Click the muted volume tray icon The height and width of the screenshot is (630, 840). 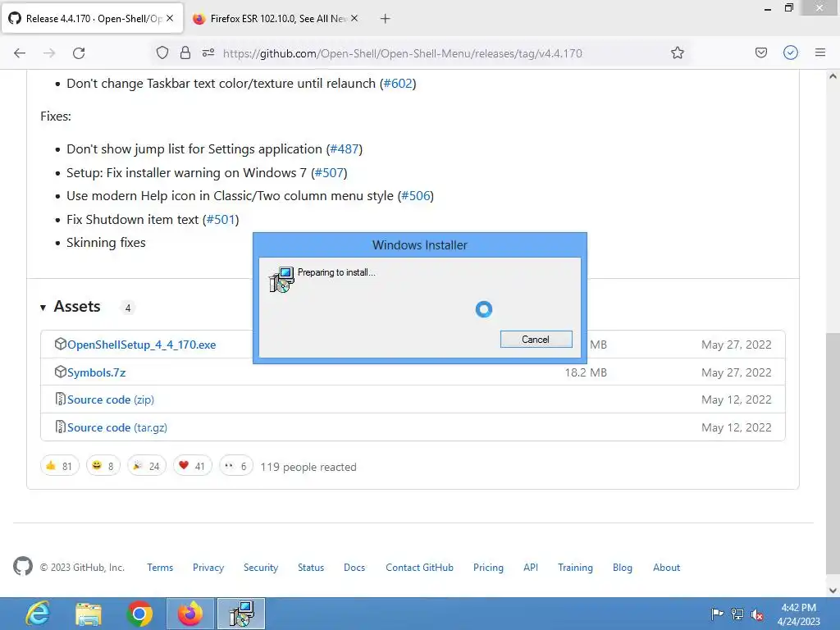point(757,614)
